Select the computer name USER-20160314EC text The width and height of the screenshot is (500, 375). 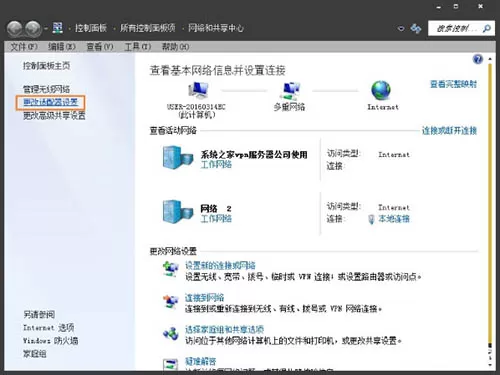(196, 107)
